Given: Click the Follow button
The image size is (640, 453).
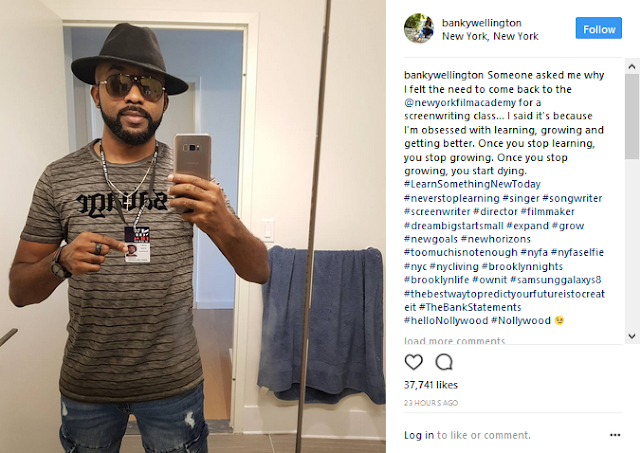Looking at the screenshot, I should click(x=598, y=28).
